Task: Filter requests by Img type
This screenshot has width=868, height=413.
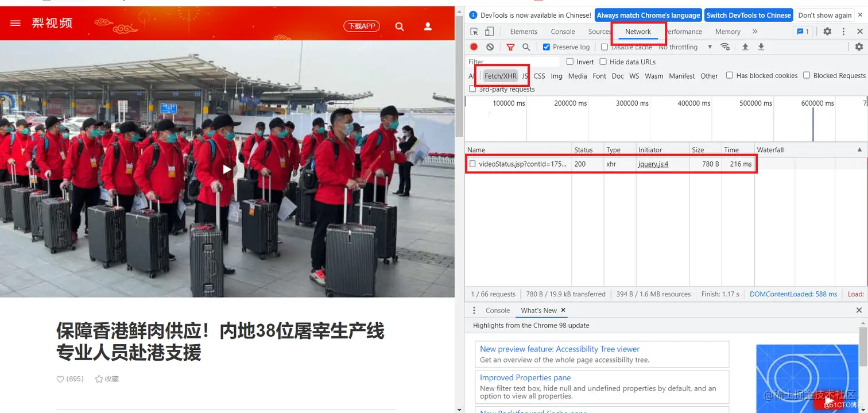Action: click(557, 76)
